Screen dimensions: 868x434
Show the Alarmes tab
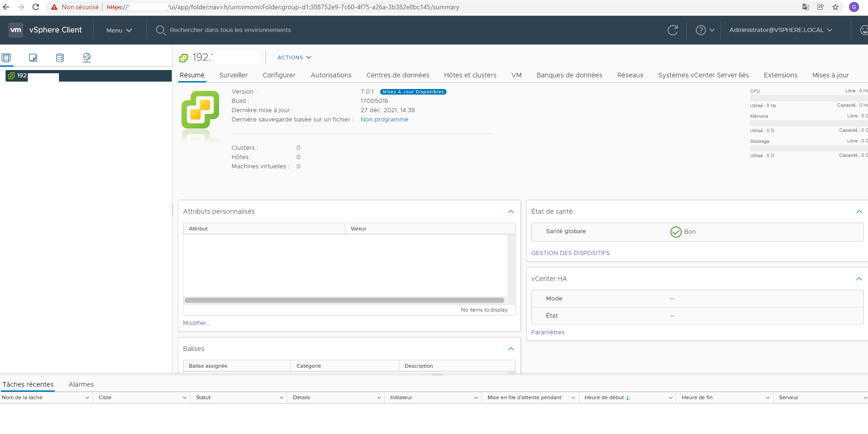[x=81, y=384]
